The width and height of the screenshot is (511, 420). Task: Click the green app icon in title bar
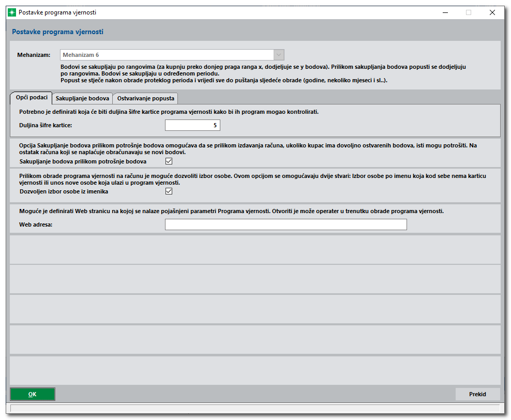(x=12, y=12)
